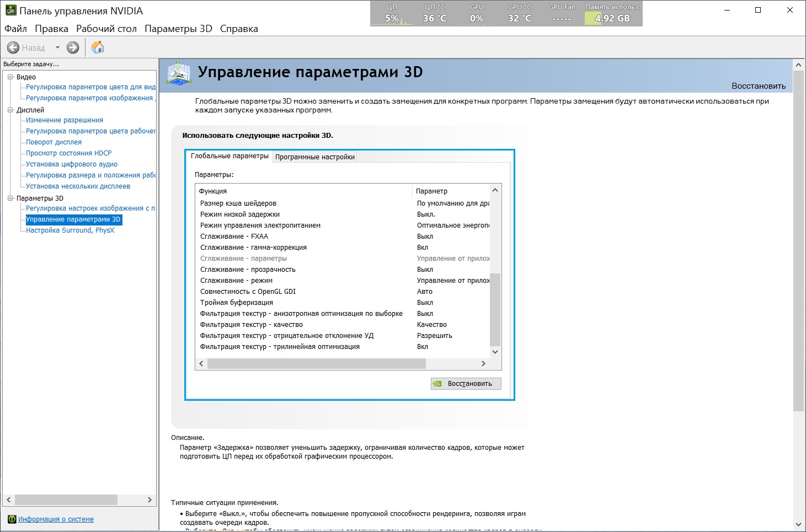Select the Тройная буферизация row
The width and height of the screenshot is (806, 532).
click(x=343, y=303)
